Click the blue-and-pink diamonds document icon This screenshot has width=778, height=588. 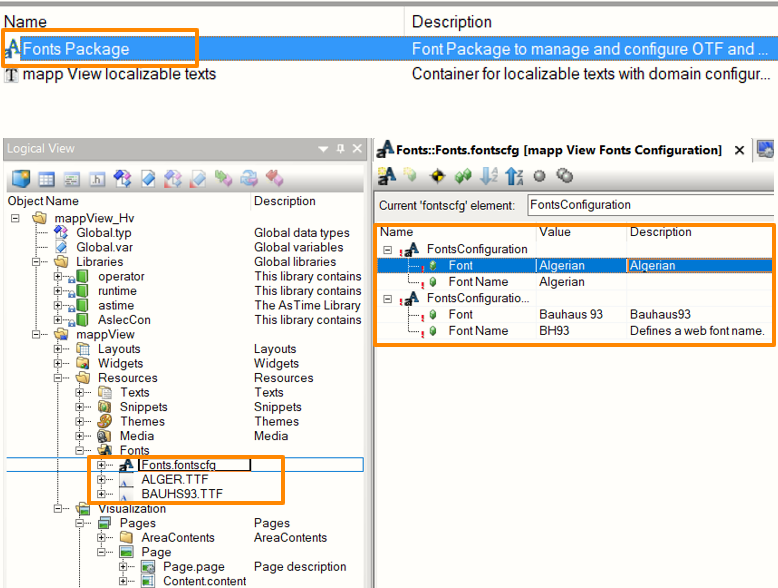pyautogui.click(x=123, y=179)
